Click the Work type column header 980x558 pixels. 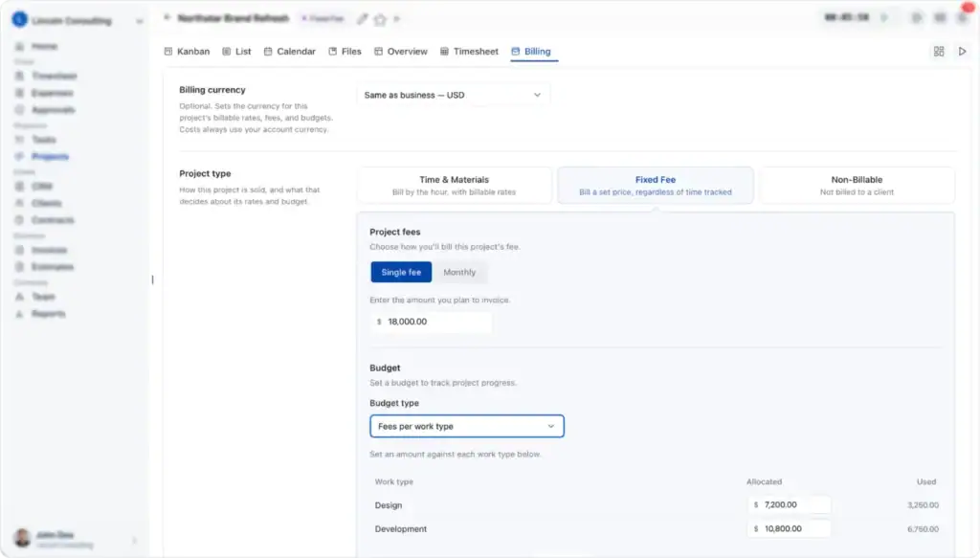coord(393,481)
